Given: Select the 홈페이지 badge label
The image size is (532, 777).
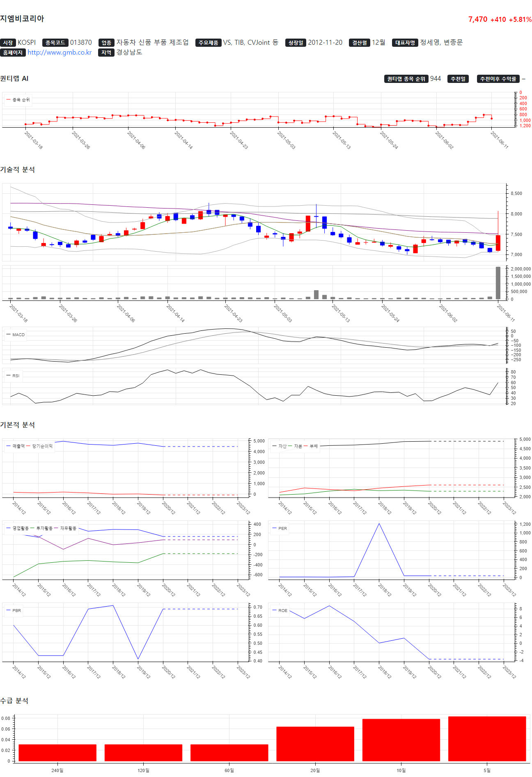Looking at the screenshot, I should (x=13, y=53).
